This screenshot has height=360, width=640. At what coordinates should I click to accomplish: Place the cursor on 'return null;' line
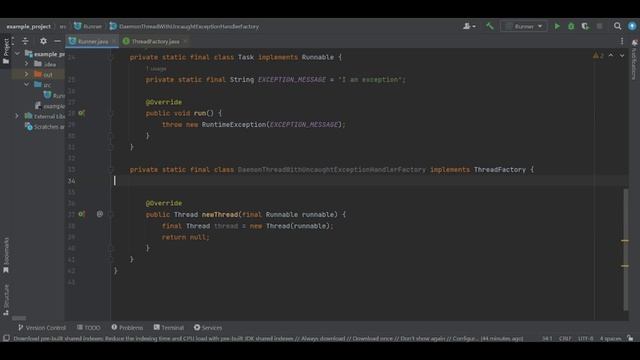click(186, 237)
